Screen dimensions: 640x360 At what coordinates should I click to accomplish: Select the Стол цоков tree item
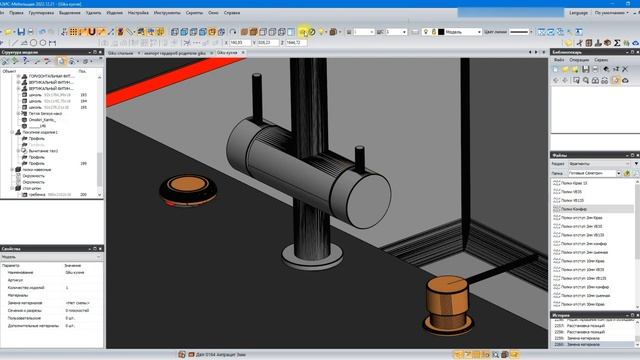click(x=31, y=189)
